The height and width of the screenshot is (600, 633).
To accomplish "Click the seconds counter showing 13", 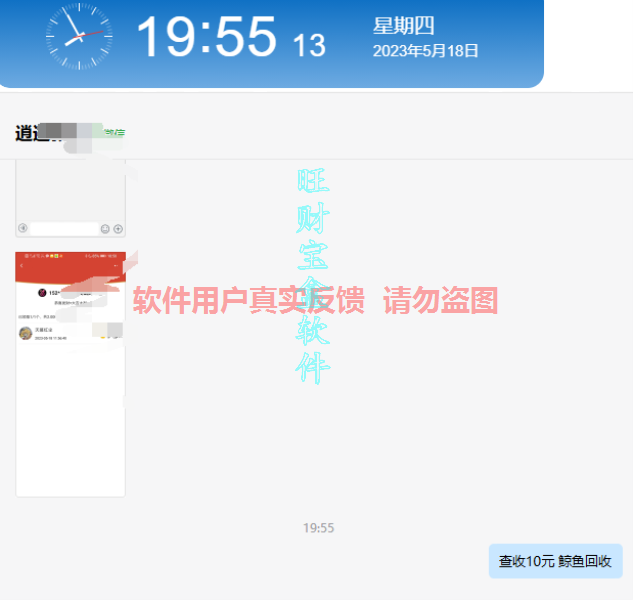I will point(309,45).
